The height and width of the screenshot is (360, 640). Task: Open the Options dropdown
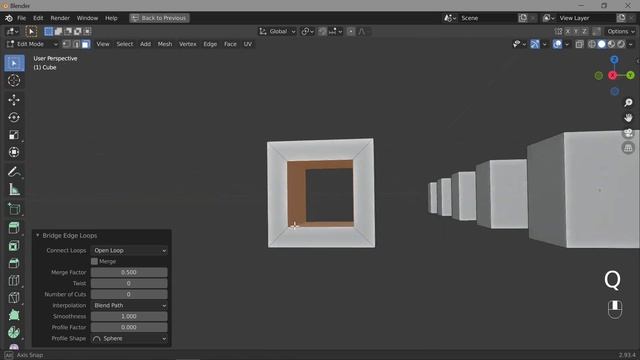[621, 31]
